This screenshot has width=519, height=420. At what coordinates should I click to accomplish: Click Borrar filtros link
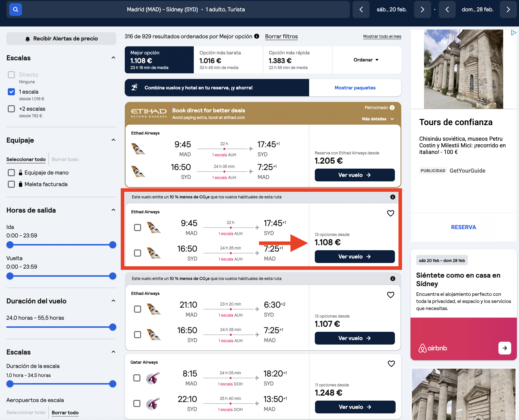(281, 36)
